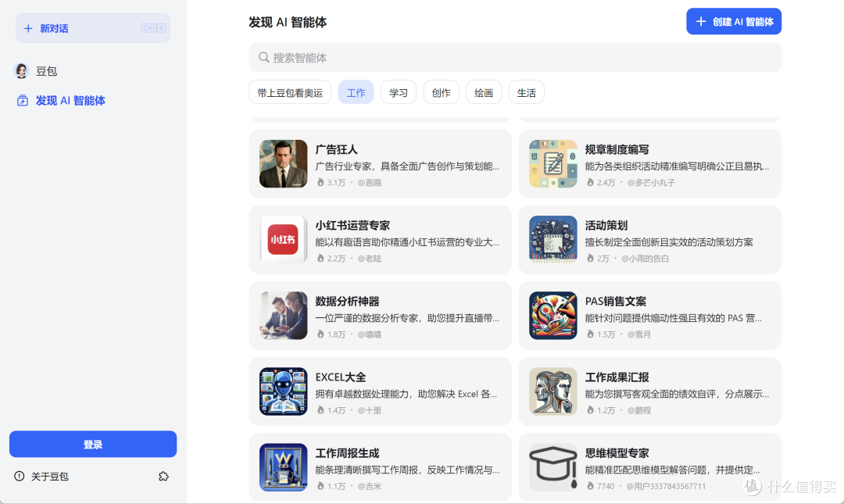Click the 发现 AI 智能体 sidebar icon
Screen dimensions: 844x504
tap(22, 101)
